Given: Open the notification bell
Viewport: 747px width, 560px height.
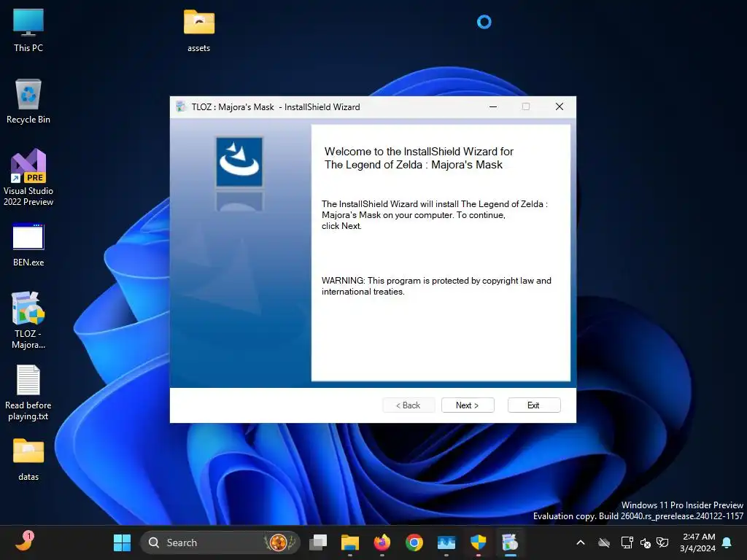Looking at the screenshot, I should click(x=727, y=542).
